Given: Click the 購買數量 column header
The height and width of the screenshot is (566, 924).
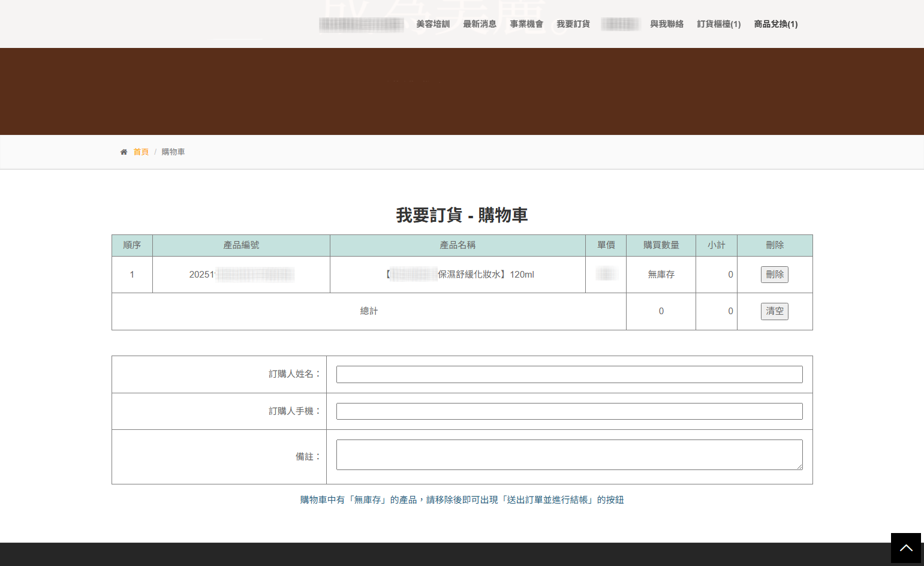Looking at the screenshot, I should click(x=661, y=245).
